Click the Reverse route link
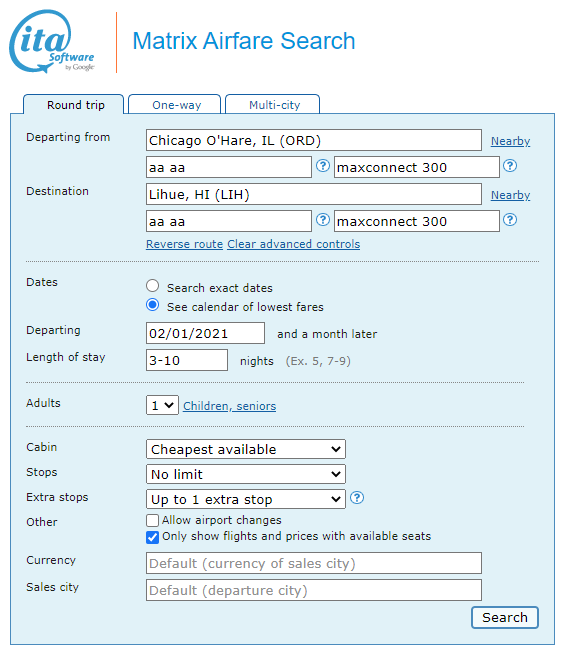Viewport: 567px width, 662px height. click(x=184, y=244)
